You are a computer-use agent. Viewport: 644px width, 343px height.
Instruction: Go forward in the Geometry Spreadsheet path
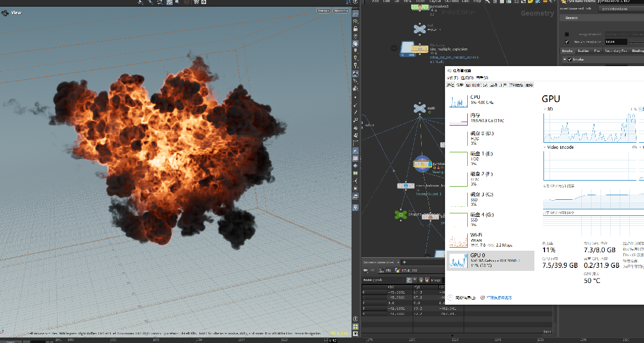(x=373, y=270)
